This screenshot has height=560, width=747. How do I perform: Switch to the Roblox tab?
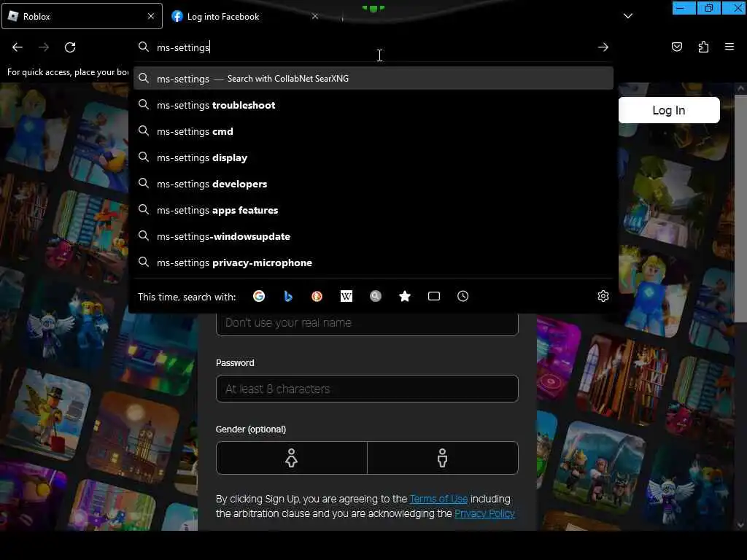[82, 16]
